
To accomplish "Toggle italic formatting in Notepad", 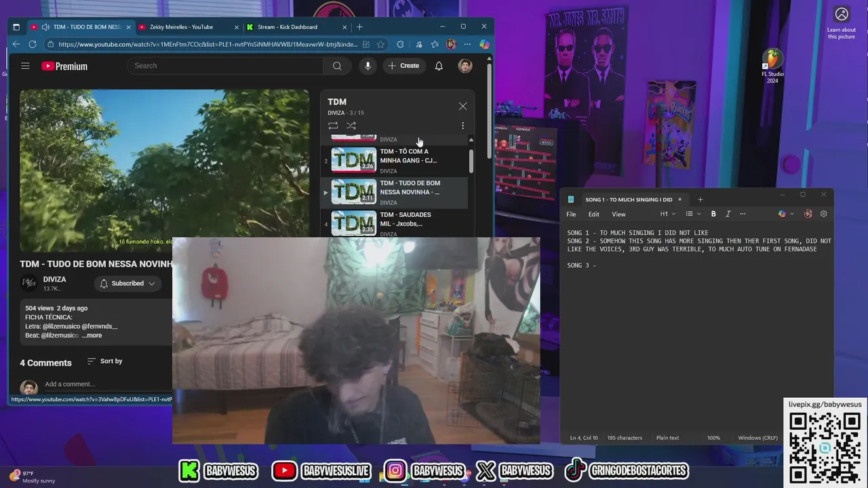I will click(x=728, y=214).
